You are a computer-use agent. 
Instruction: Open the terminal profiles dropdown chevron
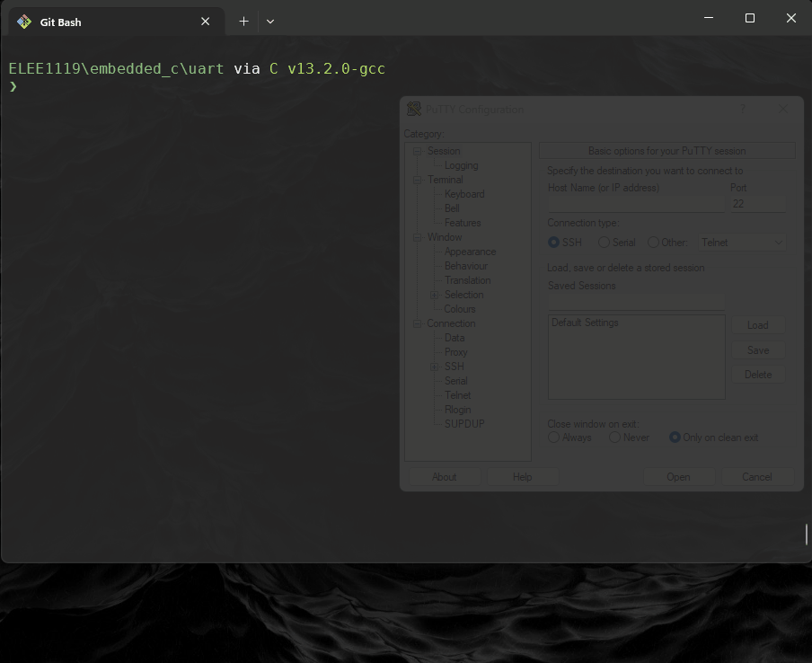coord(270,22)
